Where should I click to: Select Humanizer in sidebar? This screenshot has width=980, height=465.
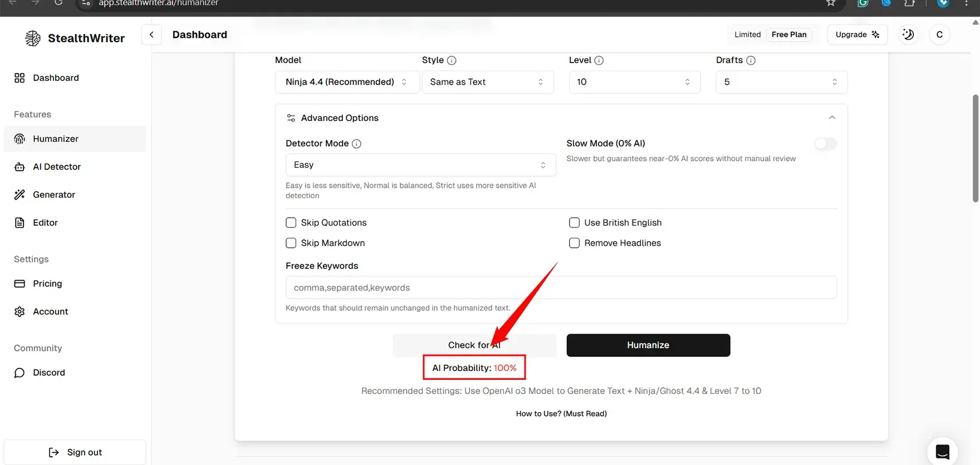75,139
